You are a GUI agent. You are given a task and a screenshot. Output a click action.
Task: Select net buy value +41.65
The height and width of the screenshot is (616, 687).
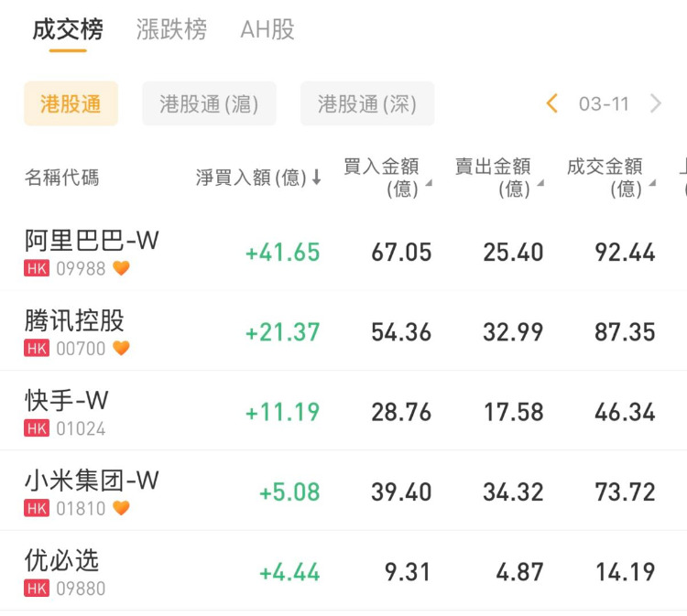pos(283,253)
